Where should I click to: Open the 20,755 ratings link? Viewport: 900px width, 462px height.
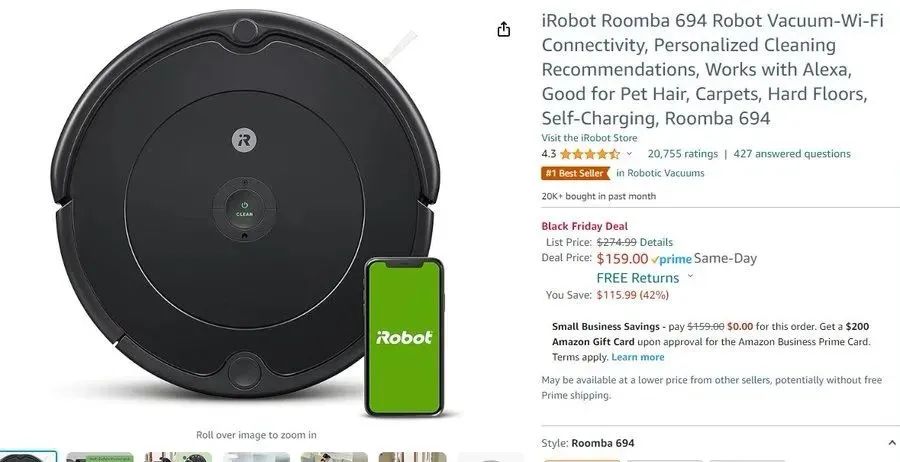point(682,154)
